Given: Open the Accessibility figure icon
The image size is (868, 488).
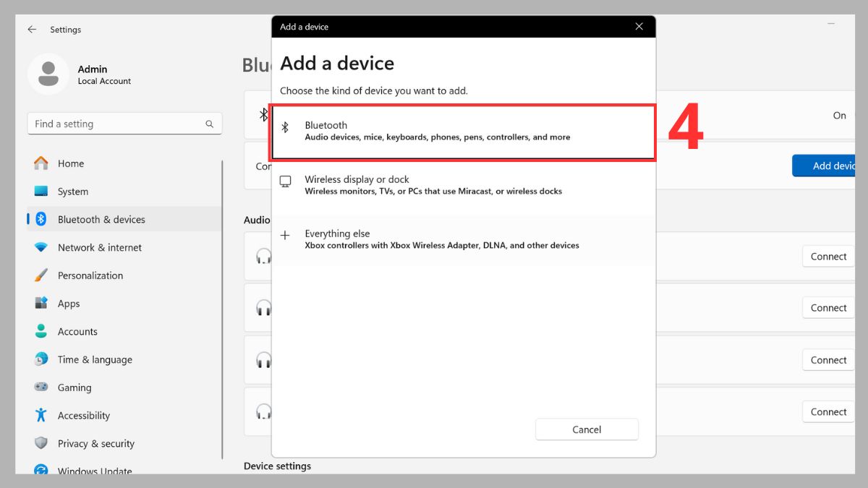Looking at the screenshot, I should click(x=41, y=415).
